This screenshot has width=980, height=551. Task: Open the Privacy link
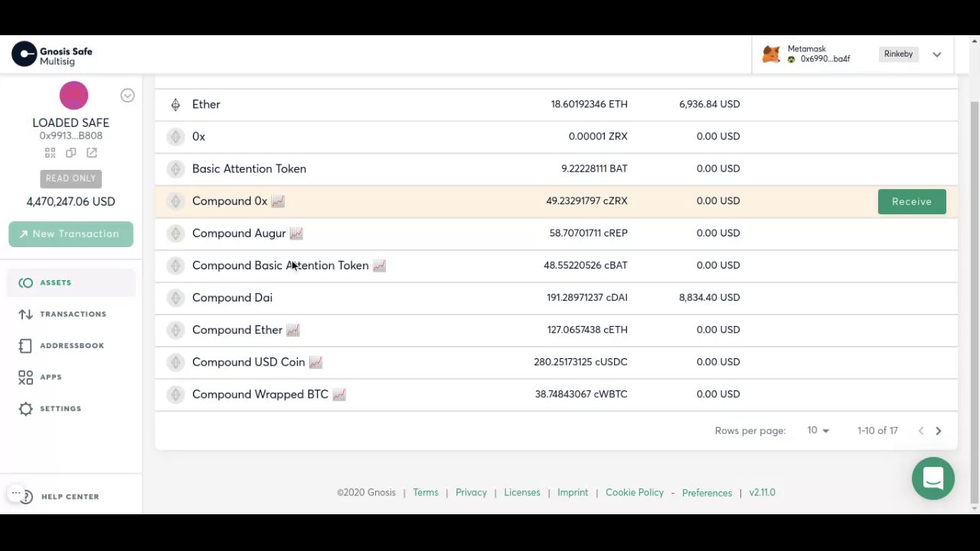point(471,493)
